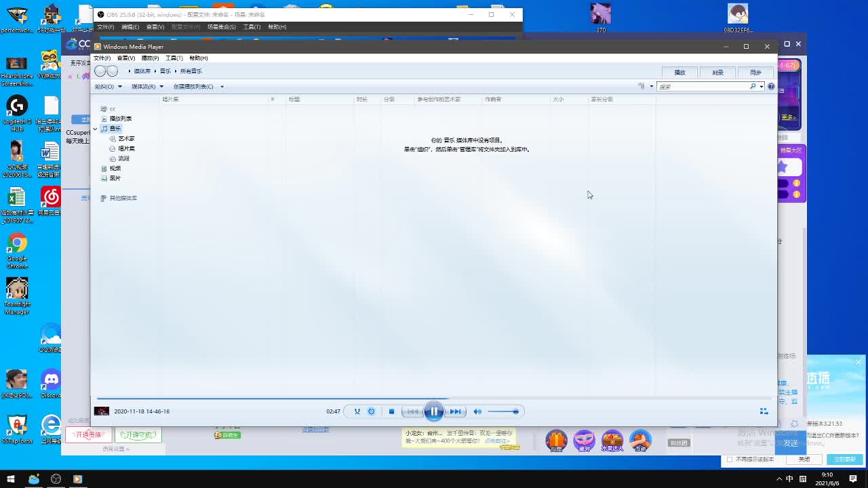Open 帮助(H) menu in OBS window
This screenshot has width=868, height=488.
pyautogui.click(x=277, y=27)
